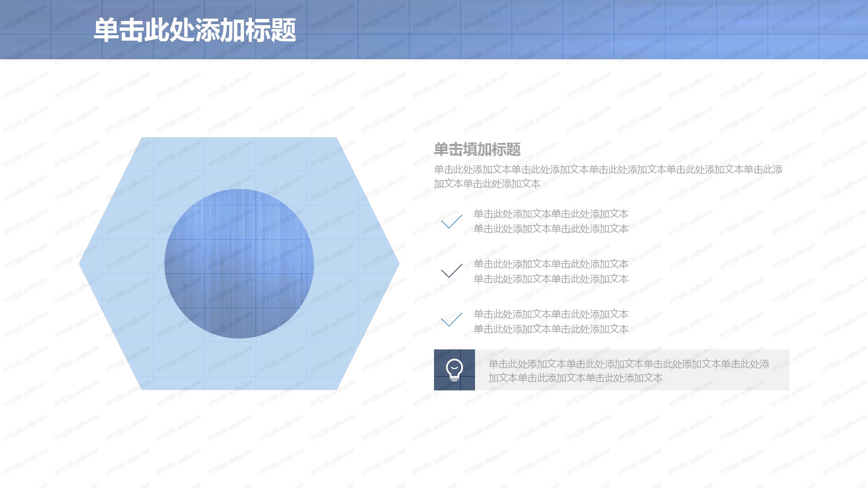Click text beside the dark navy checkmark
This screenshot has height=488, width=868.
[551, 271]
